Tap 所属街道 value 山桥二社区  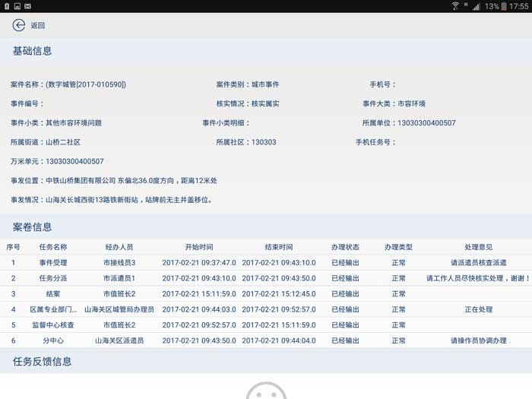point(63,142)
